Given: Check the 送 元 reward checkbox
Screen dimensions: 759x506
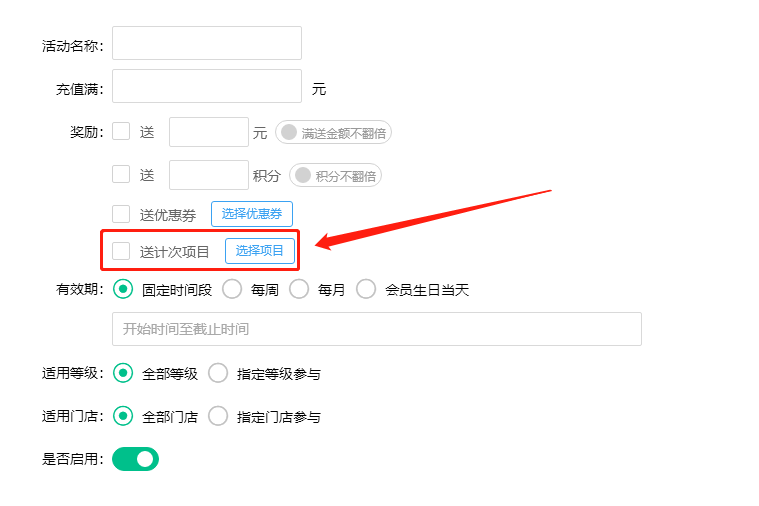Looking at the screenshot, I should pyautogui.click(x=121, y=132).
